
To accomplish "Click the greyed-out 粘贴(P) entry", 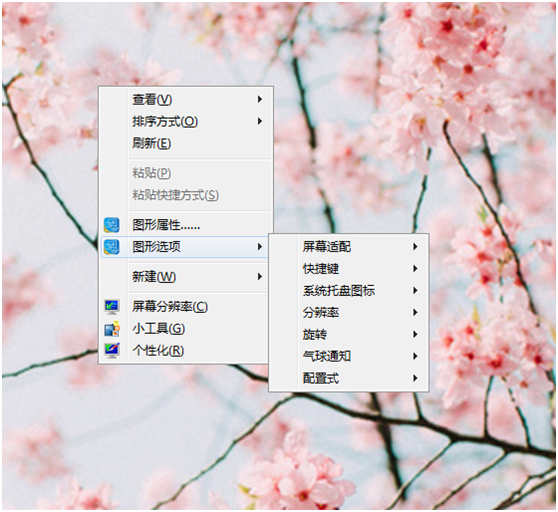I will coord(185,173).
